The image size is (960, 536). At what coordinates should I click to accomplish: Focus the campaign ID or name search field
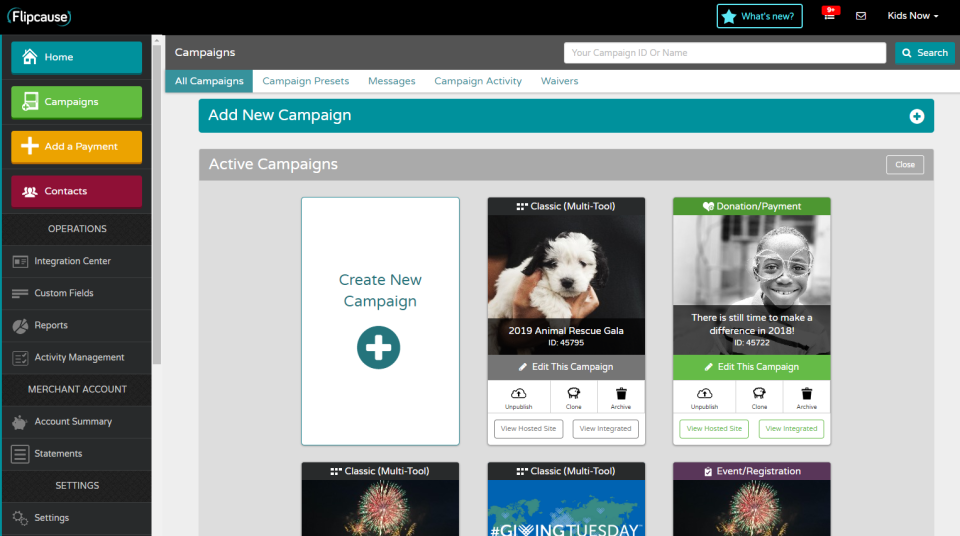tap(724, 53)
